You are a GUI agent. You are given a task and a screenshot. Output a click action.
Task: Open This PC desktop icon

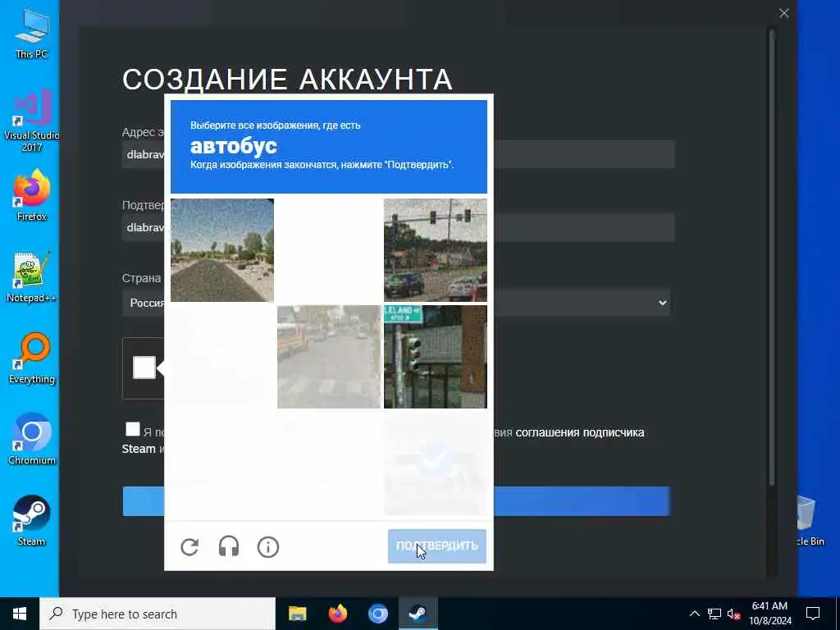click(x=31, y=34)
